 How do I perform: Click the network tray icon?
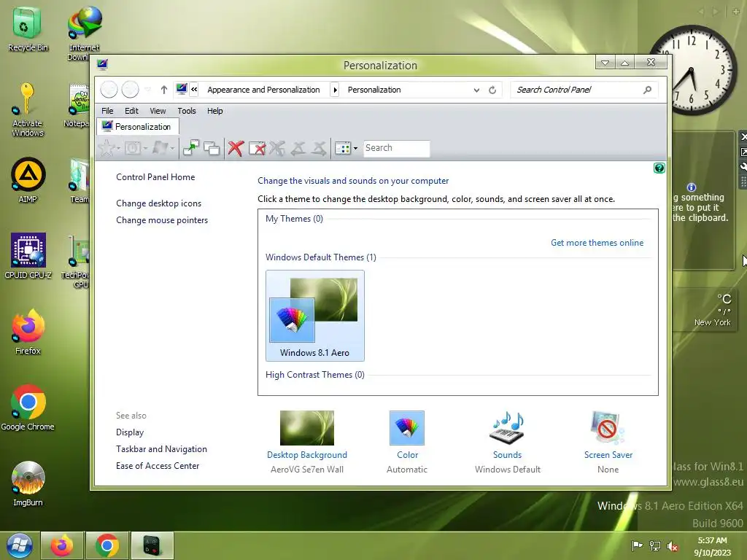tap(655, 546)
